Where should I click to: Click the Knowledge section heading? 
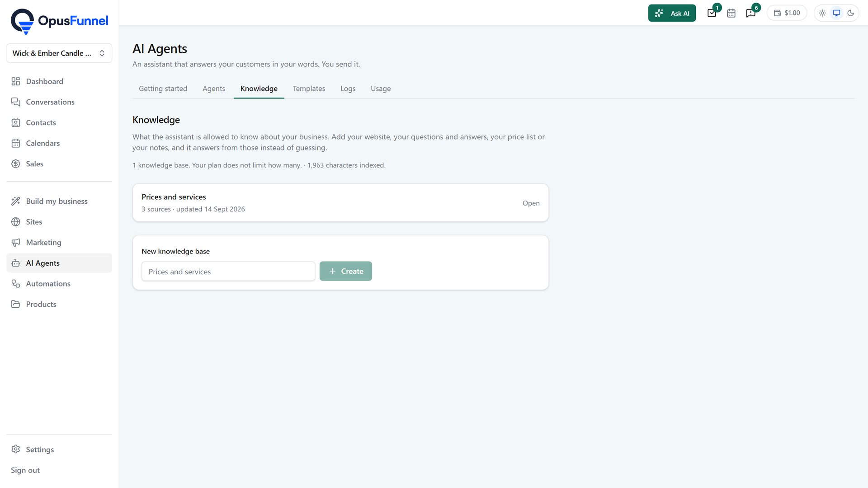point(156,120)
